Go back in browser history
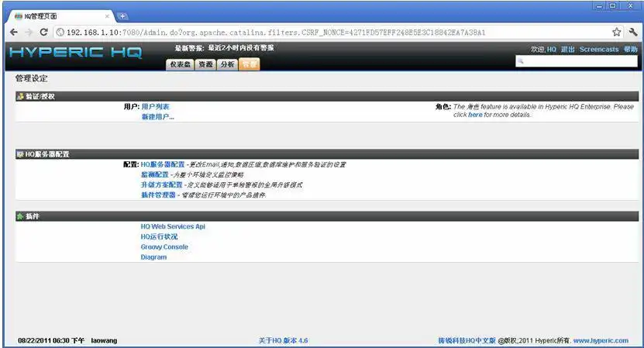Viewport: 644px width, 348px height. (x=14, y=32)
